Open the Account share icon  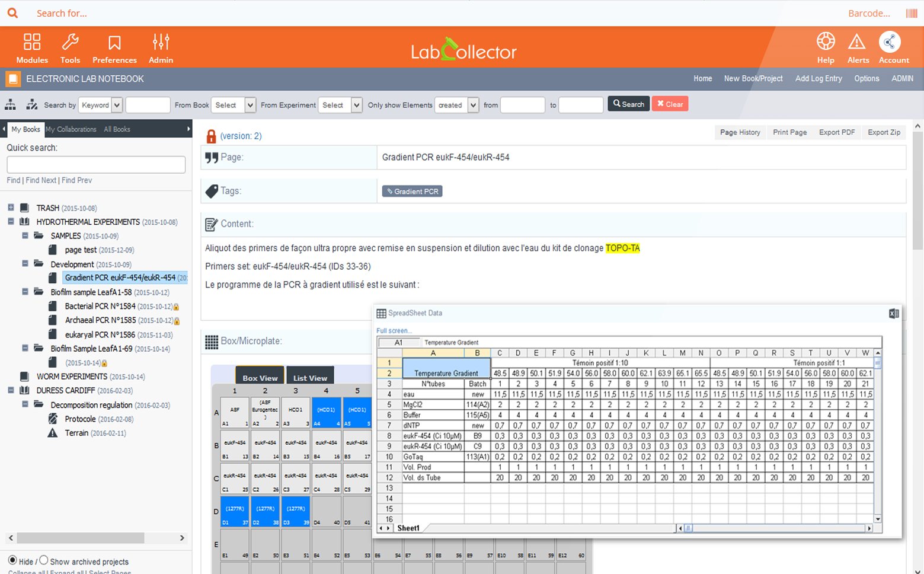pyautogui.click(x=890, y=42)
